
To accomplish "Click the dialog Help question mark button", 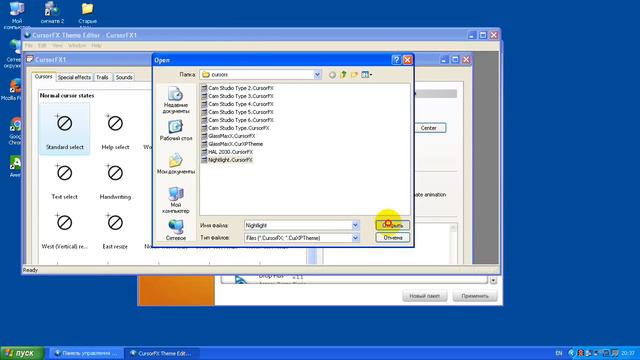I will [396, 60].
